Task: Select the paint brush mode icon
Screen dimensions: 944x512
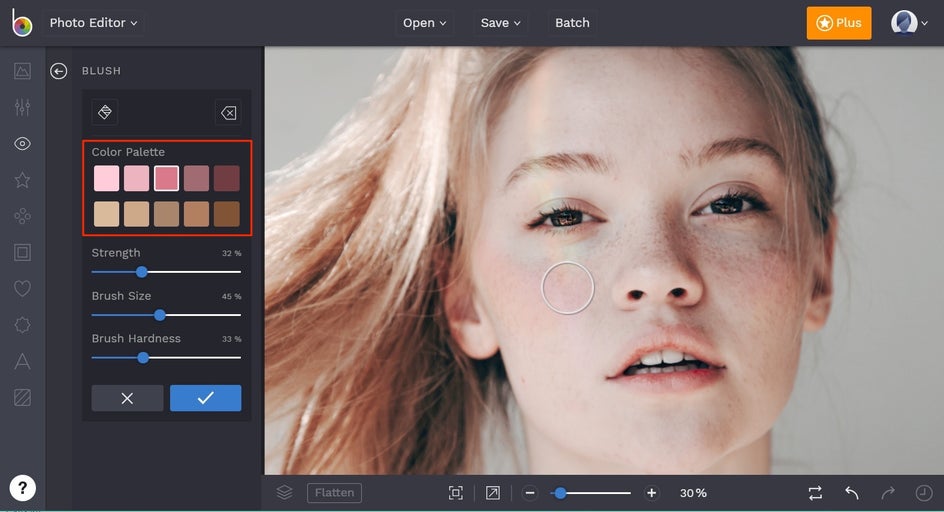Action: [105, 112]
